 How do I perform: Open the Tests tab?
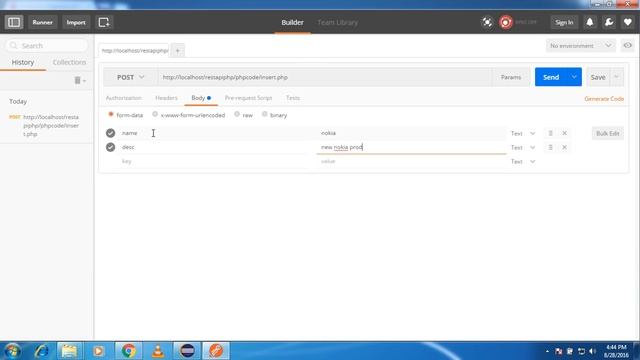tap(293, 98)
